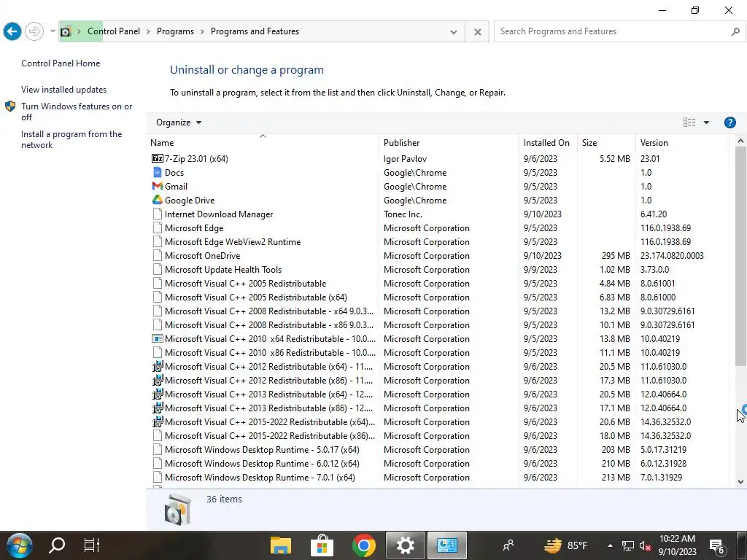Screen dimensions: 747x560
Task: Select Windows Desktop Runtime 6.0.12 (x64)
Action: coord(262,463)
